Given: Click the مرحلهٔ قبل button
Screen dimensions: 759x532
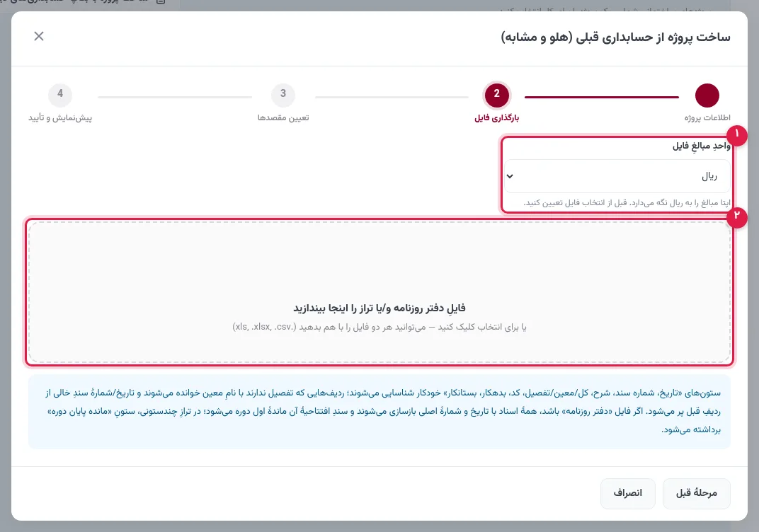Looking at the screenshot, I should click(x=697, y=493).
